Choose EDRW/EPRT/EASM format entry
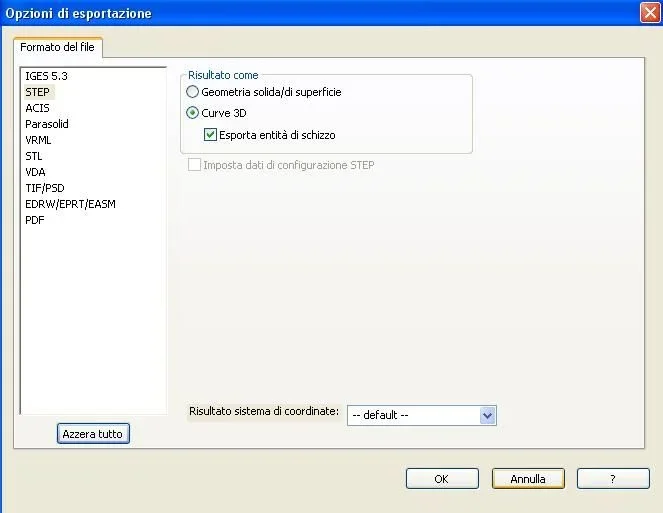This screenshot has width=663, height=513. tap(70, 204)
